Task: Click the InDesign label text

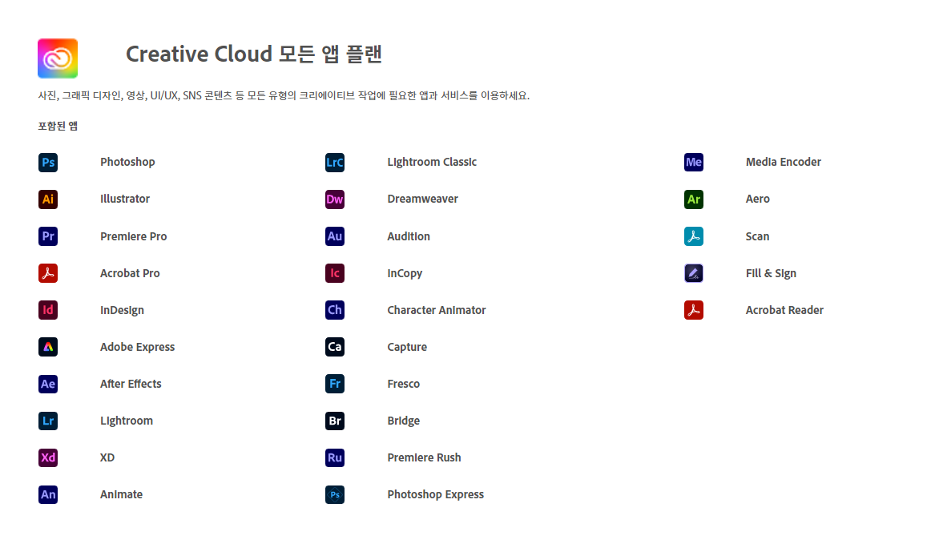Action: [122, 310]
